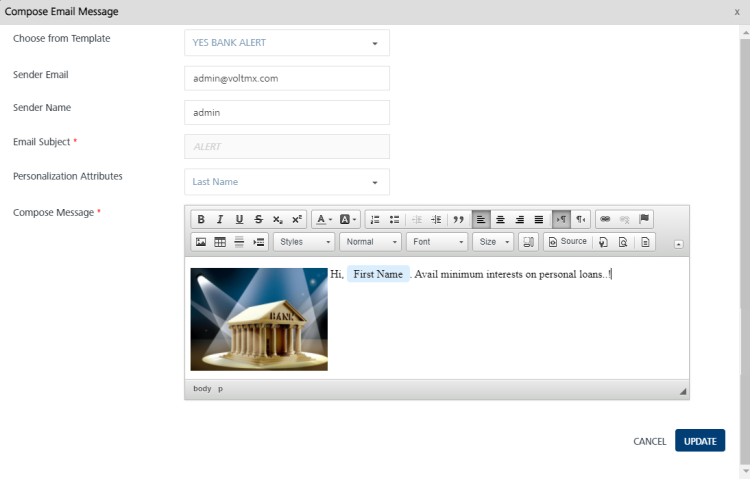Insert an image via the toolbar
The image size is (750, 479).
point(201,242)
